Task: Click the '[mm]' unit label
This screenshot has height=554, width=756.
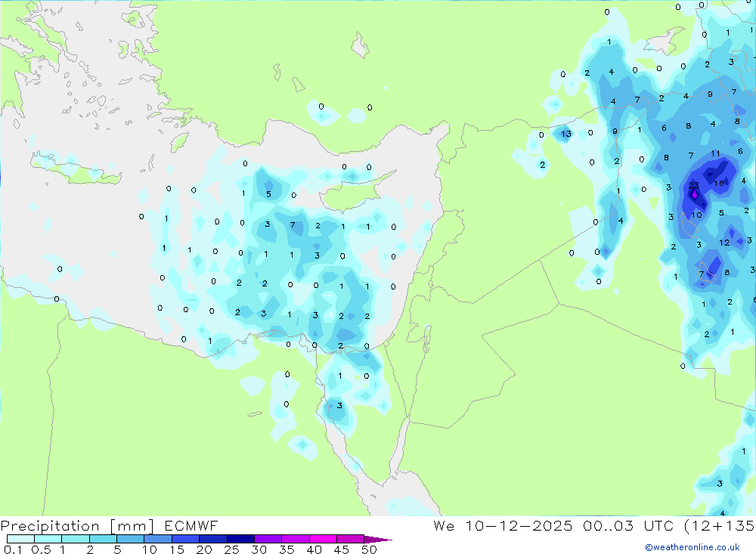Action: point(132,526)
